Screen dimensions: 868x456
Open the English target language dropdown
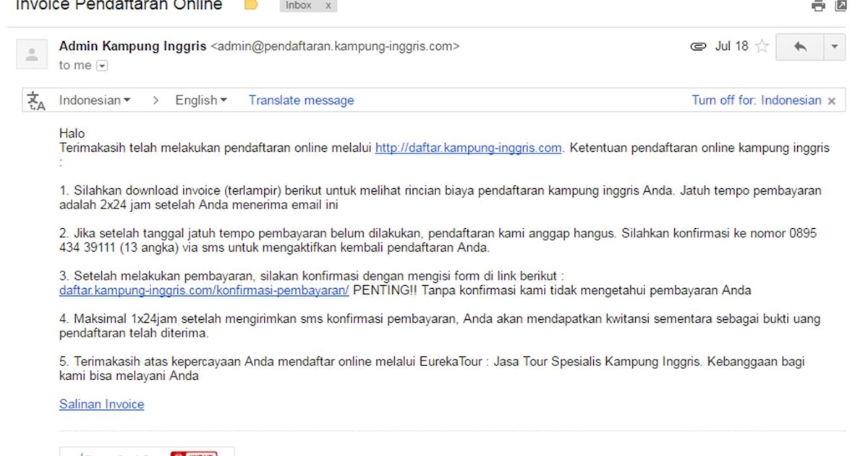click(201, 101)
